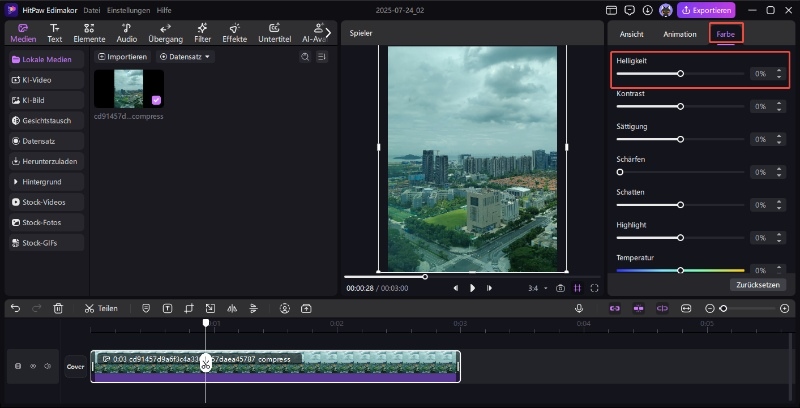Add text with the T box icon
The height and width of the screenshot is (408, 800).
coord(167,309)
